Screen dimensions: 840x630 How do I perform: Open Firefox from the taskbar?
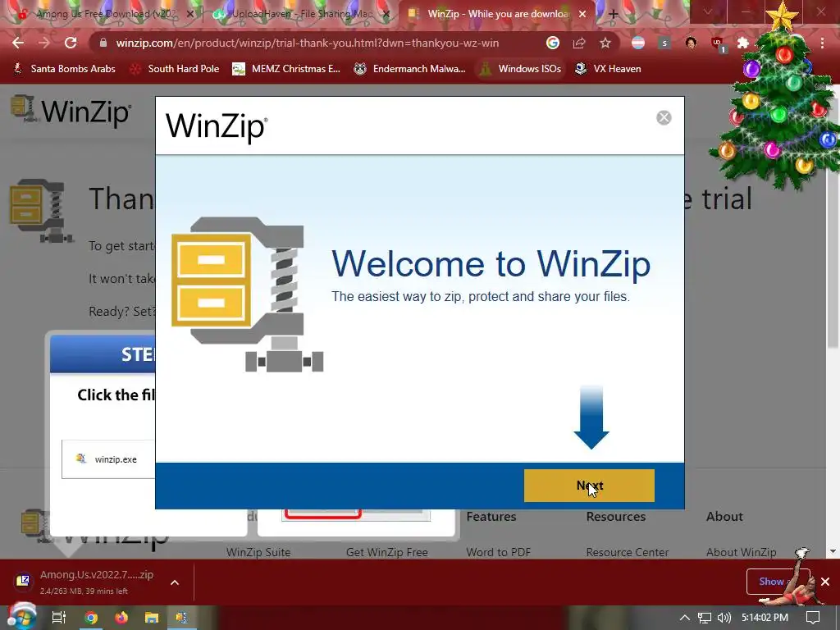(121, 618)
